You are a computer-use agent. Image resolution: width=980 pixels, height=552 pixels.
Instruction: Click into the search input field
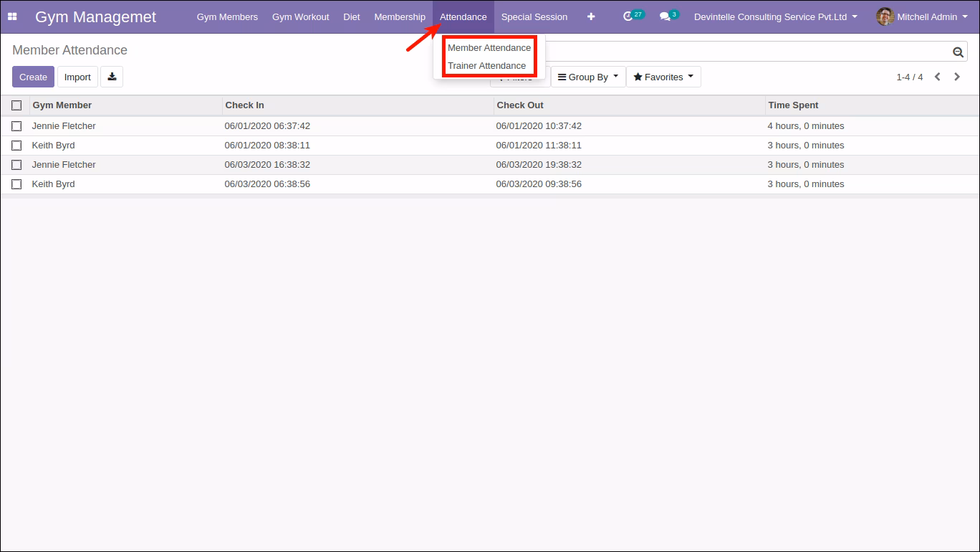pos(745,52)
